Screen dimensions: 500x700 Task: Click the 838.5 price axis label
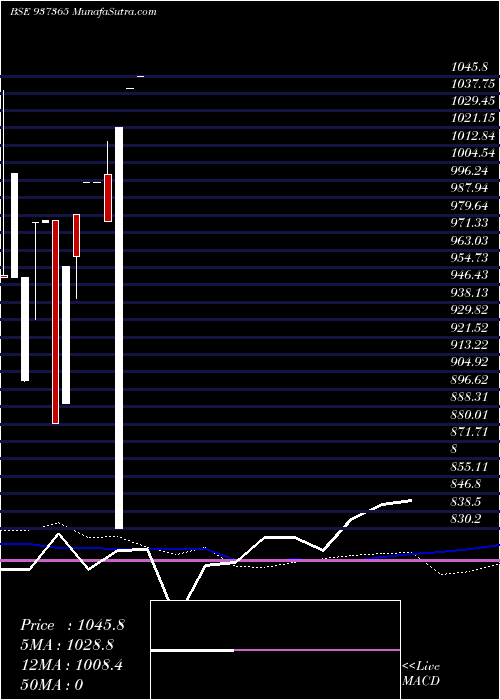coord(467,502)
